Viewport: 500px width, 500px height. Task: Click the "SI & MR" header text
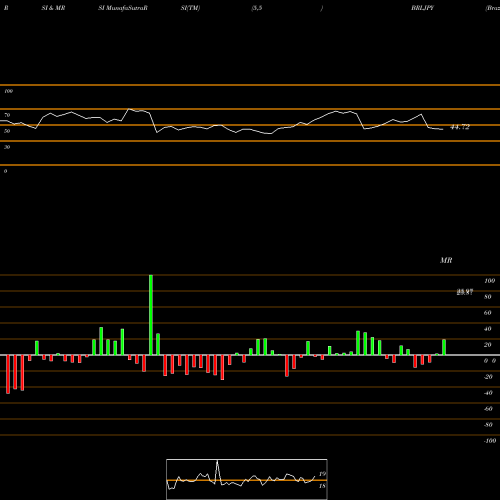53,8
